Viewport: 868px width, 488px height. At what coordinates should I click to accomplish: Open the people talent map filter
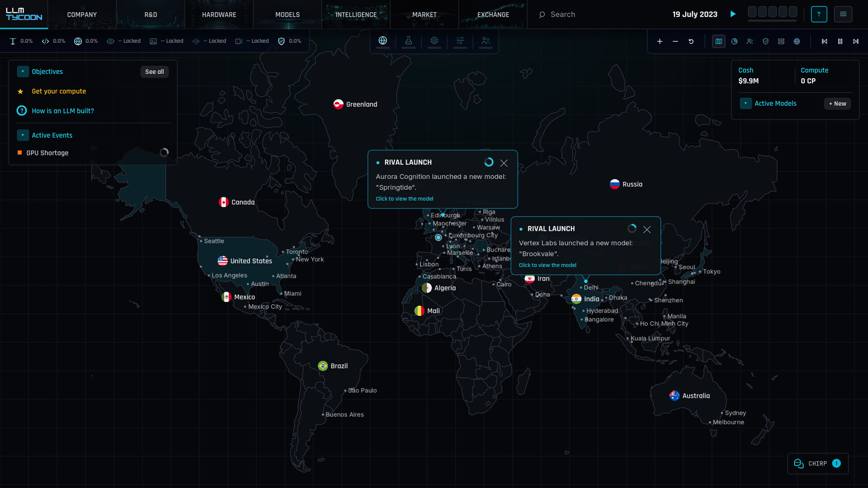pyautogui.click(x=486, y=41)
